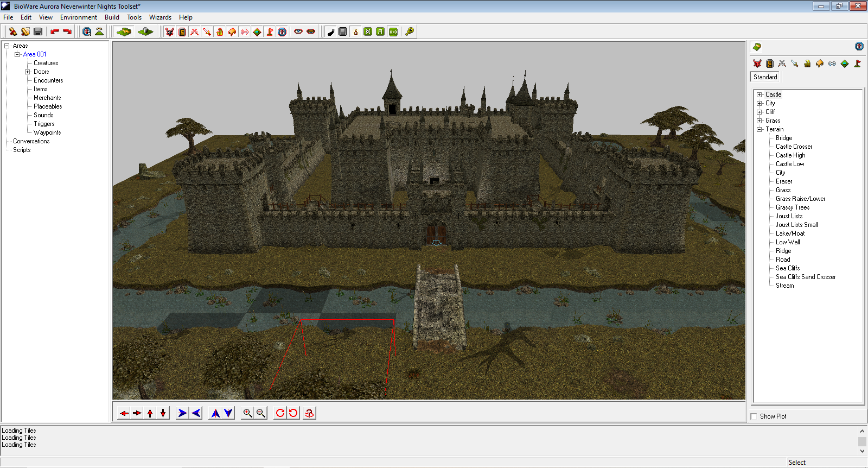This screenshot has width=868, height=468.
Task: Click zoom out magnifier below viewport
Action: [261, 413]
